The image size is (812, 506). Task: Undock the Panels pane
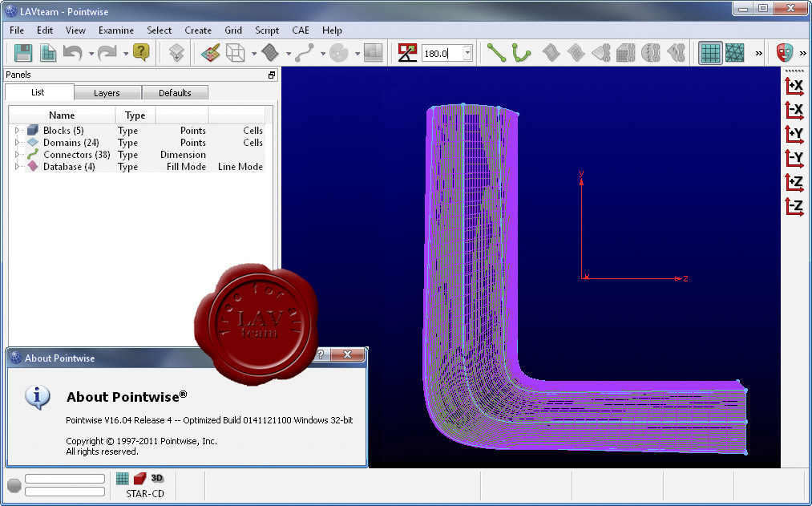[272, 75]
